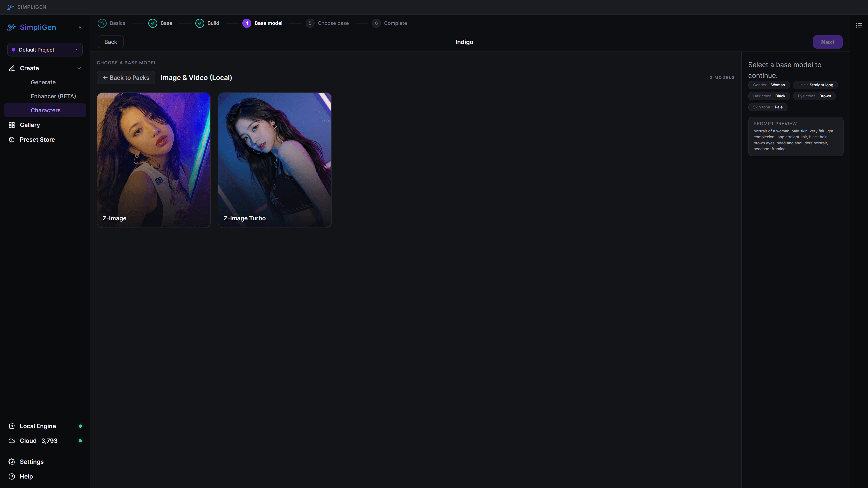
Task: Click the "CHOOSE A BASE MODEL" label
Action: 127,63
